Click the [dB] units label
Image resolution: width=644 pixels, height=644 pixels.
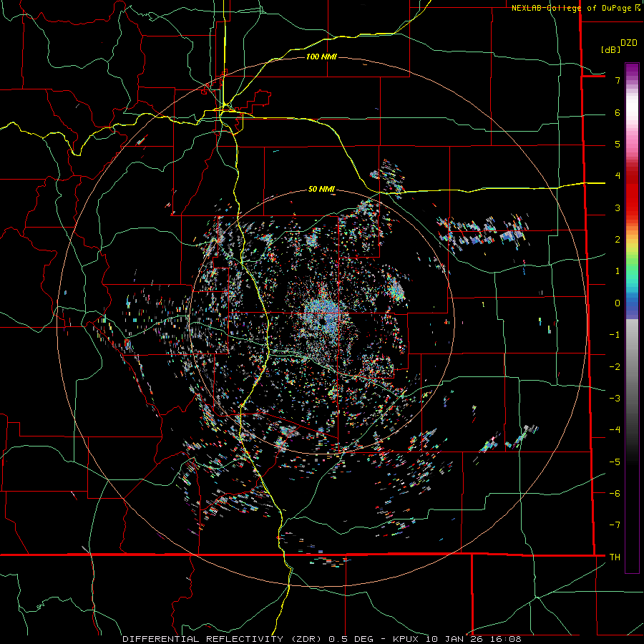[610, 49]
